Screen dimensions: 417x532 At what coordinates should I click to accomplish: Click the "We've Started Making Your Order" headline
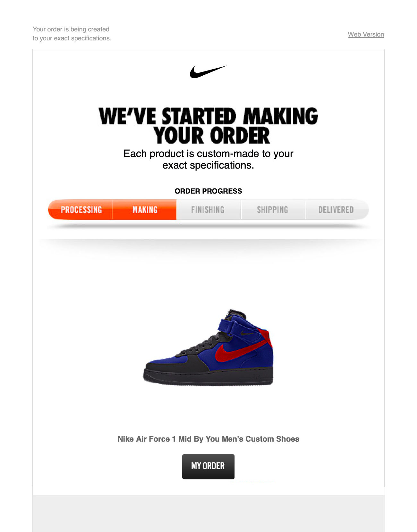click(x=208, y=126)
